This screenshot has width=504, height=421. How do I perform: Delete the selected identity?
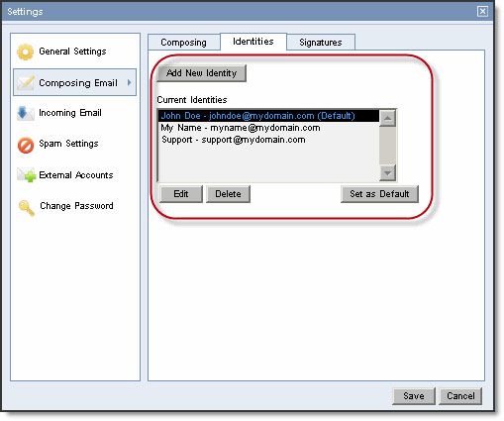click(x=228, y=194)
